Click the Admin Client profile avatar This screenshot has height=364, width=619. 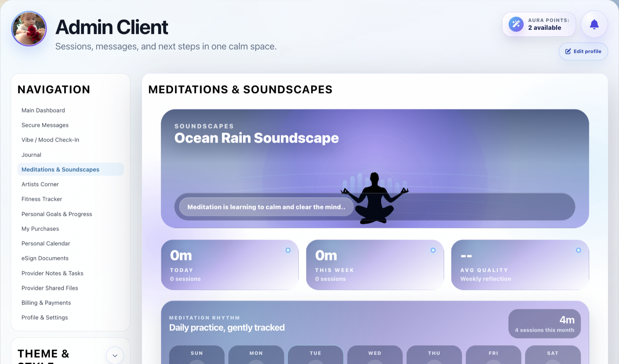(29, 29)
